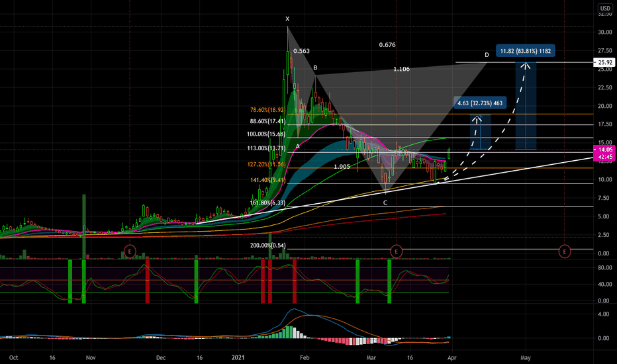Select pattern point label B
Viewport: 617px width, 364px height.
[x=315, y=68]
